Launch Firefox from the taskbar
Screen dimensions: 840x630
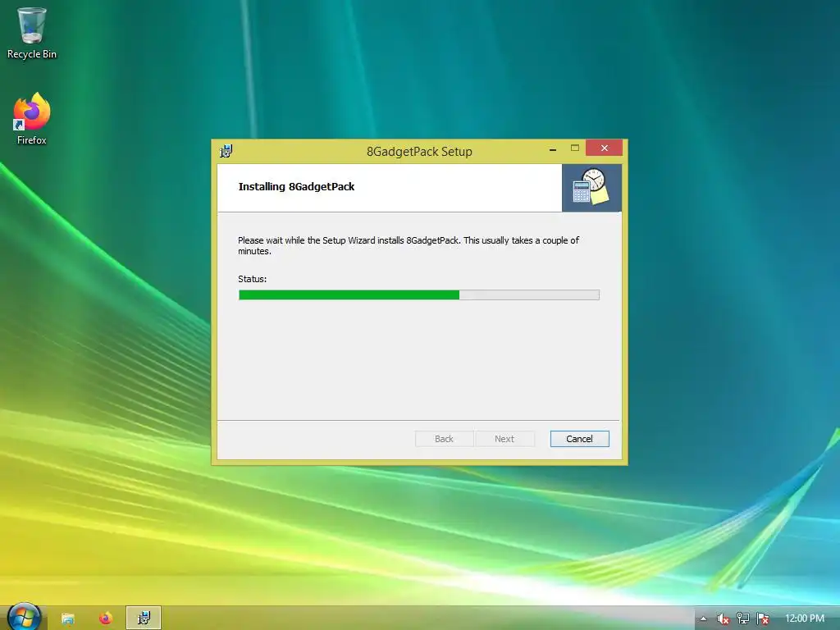click(106, 619)
